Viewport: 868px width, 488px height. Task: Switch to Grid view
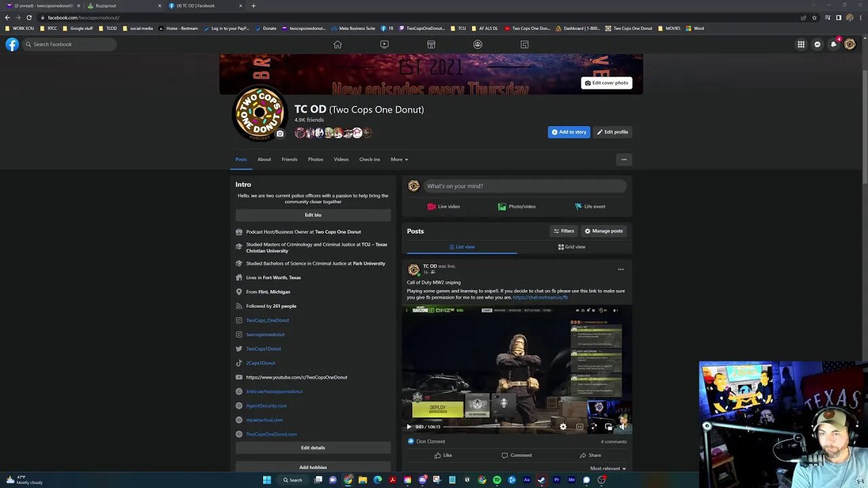572,247
